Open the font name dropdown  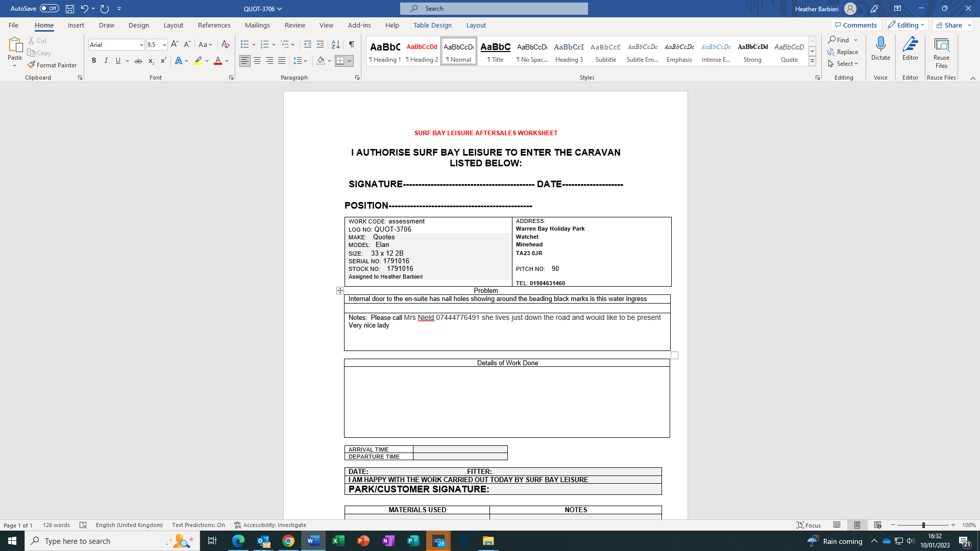pos(141,45)
